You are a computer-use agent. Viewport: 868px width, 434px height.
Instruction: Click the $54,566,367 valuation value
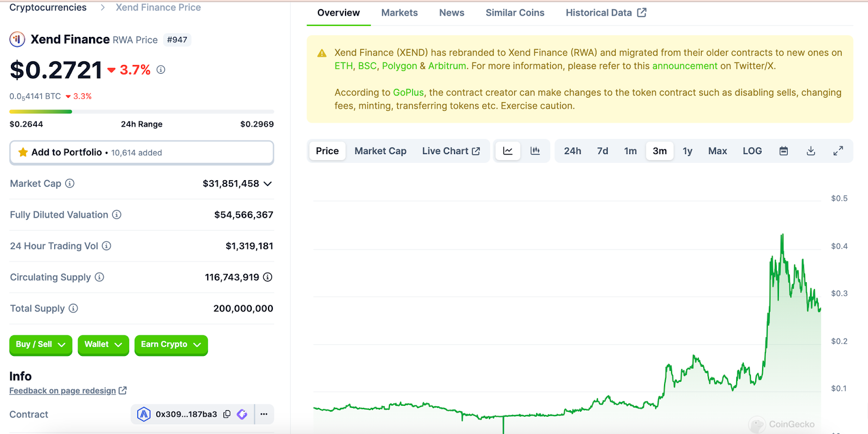tap(244, 215)
